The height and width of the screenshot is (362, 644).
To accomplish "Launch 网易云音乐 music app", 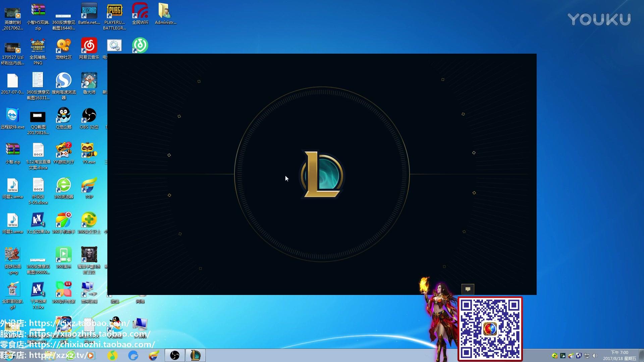I will pyautogui.click(x=89, y=49).
